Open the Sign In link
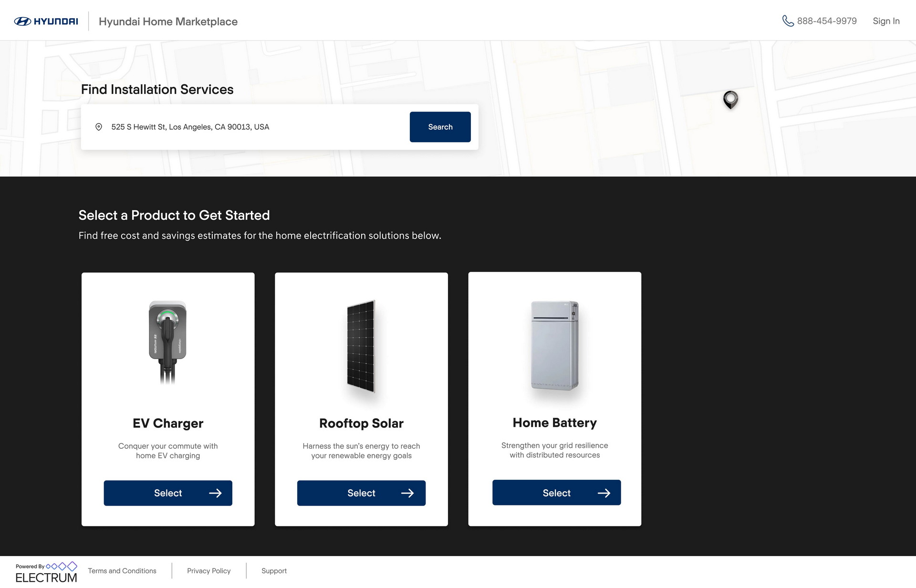This screenshot has width=916, height=588. click(886, 21)
